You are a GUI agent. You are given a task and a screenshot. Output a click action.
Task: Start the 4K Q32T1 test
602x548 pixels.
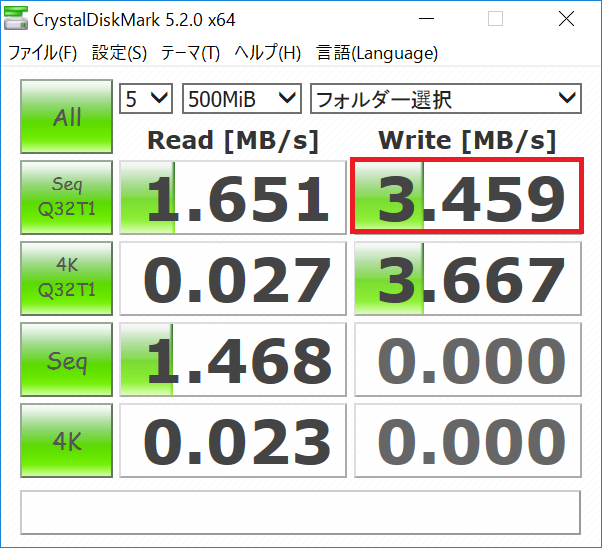[66, 278]
